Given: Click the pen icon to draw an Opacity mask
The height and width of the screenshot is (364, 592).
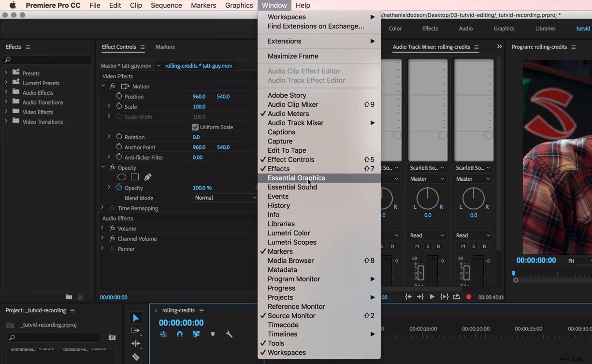Looking at the screenshot, I should coord(147,178).
